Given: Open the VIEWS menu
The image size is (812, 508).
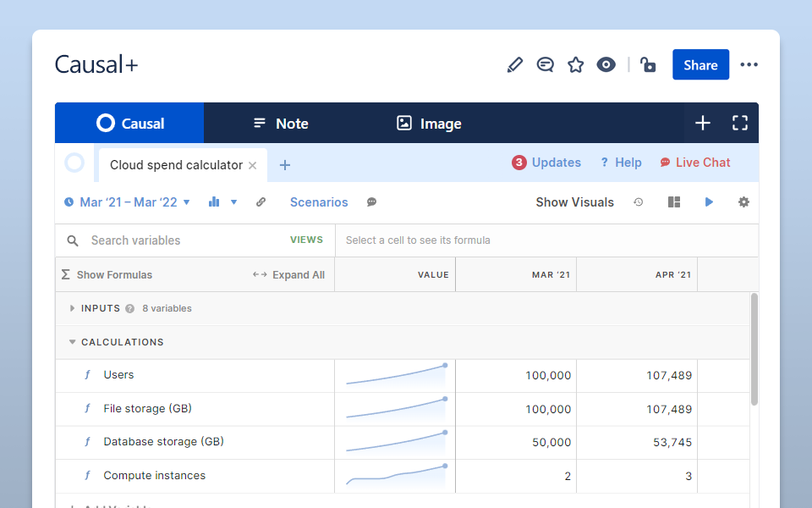Looking at the screenshot, I should tap(306, 240).
